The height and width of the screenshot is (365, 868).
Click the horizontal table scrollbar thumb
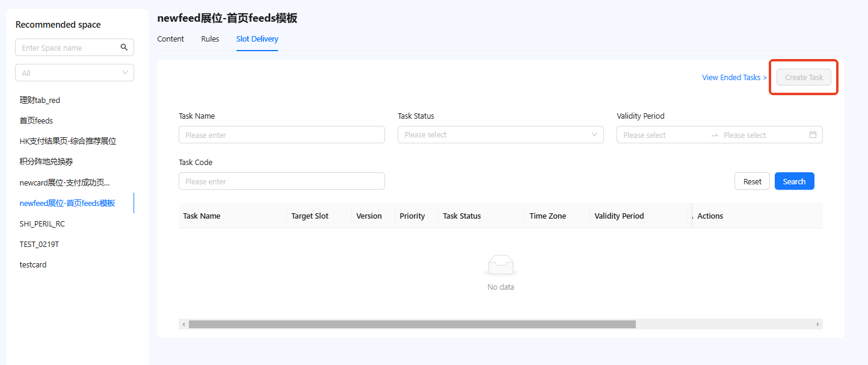click(412, 324)
